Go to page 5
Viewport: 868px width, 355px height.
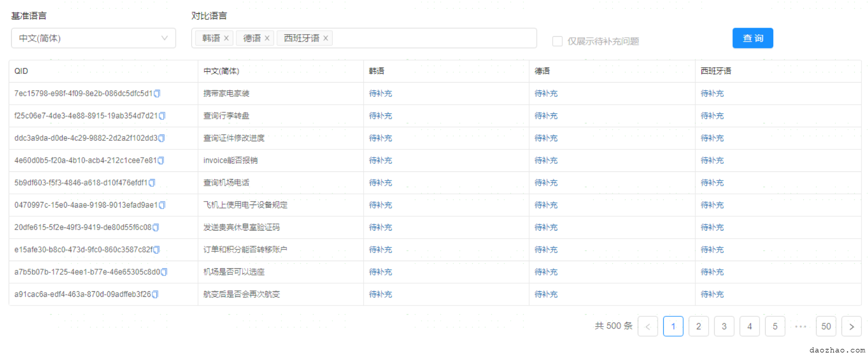pos(775,326)
